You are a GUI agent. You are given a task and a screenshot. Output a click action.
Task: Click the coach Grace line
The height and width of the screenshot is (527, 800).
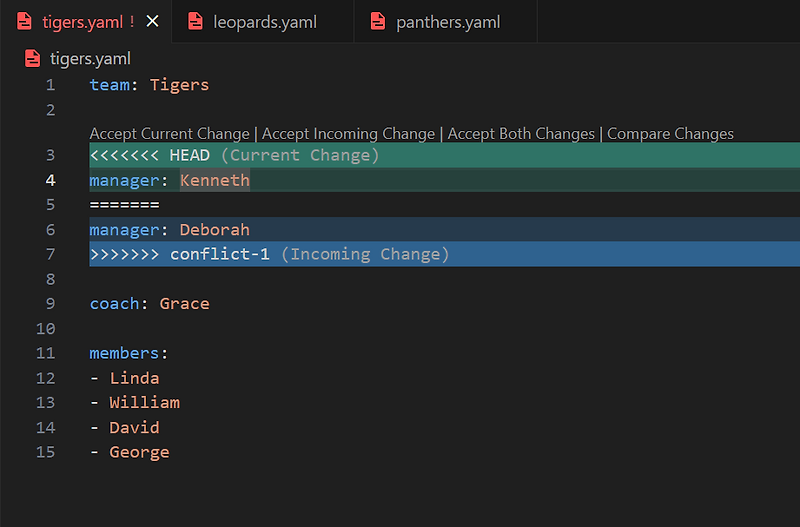[x=149, y=304]
